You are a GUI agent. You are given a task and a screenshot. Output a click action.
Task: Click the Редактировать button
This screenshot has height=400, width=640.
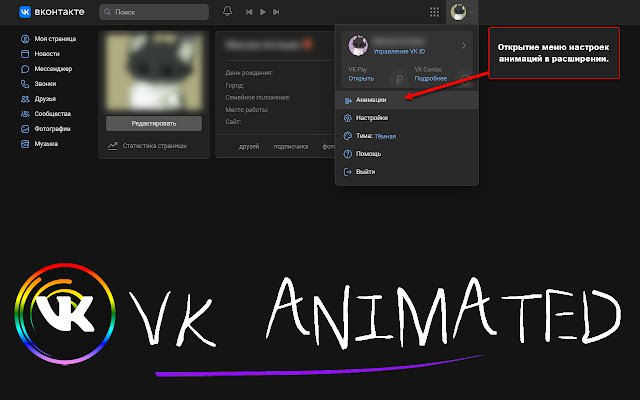pos(154,123)
